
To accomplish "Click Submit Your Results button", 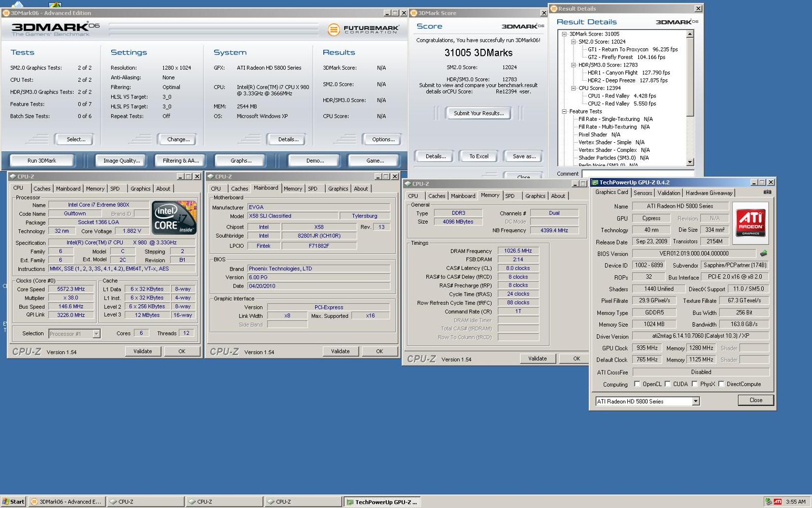I will pos(479,113).
